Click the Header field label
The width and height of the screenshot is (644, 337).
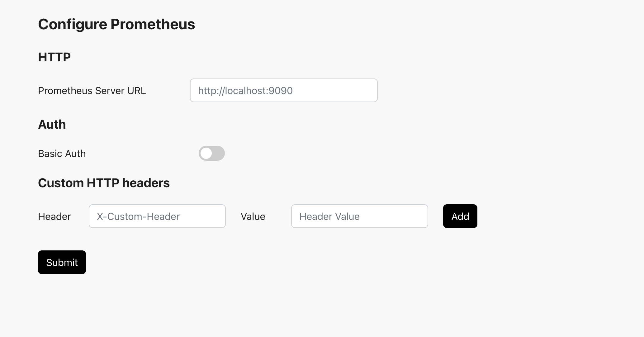click(54, 216)
